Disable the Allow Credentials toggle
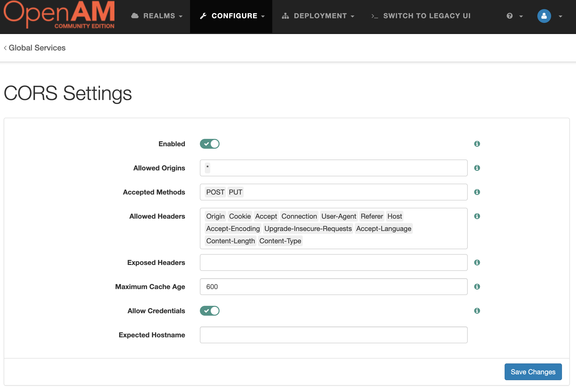576x392 pixels. click(x=210, y=311)
